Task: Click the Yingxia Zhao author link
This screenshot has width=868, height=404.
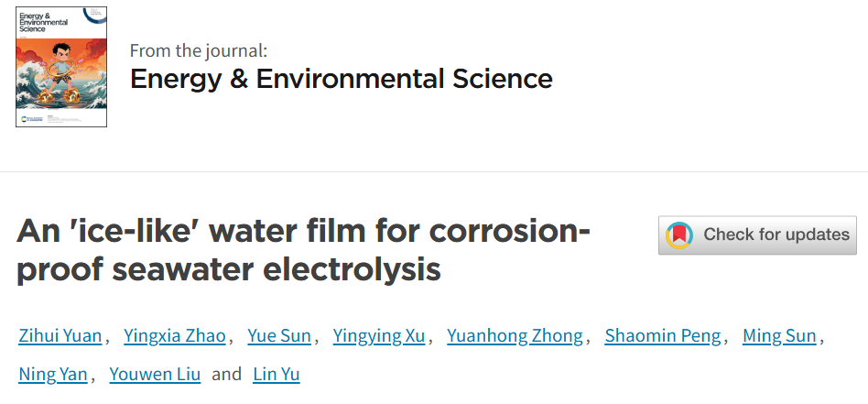Action: coord(176,335)
